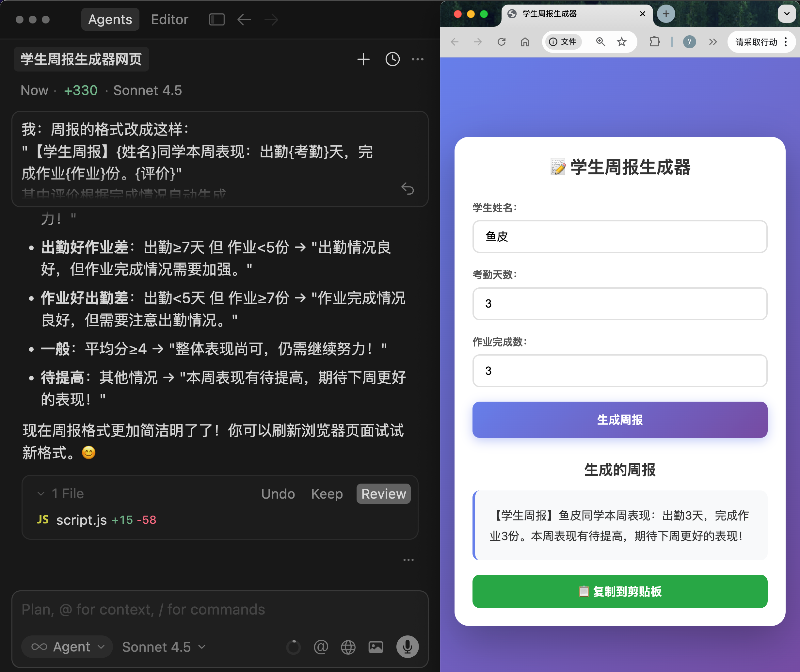Collapse the 1 File changes list
800x672 pixels.
[x=41, y=494]
